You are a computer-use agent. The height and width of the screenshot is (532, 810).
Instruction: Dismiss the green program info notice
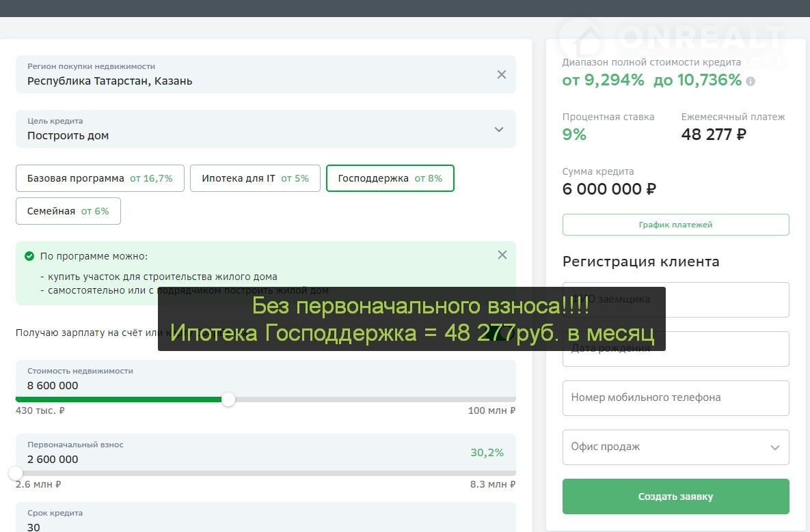coord(502,255)
